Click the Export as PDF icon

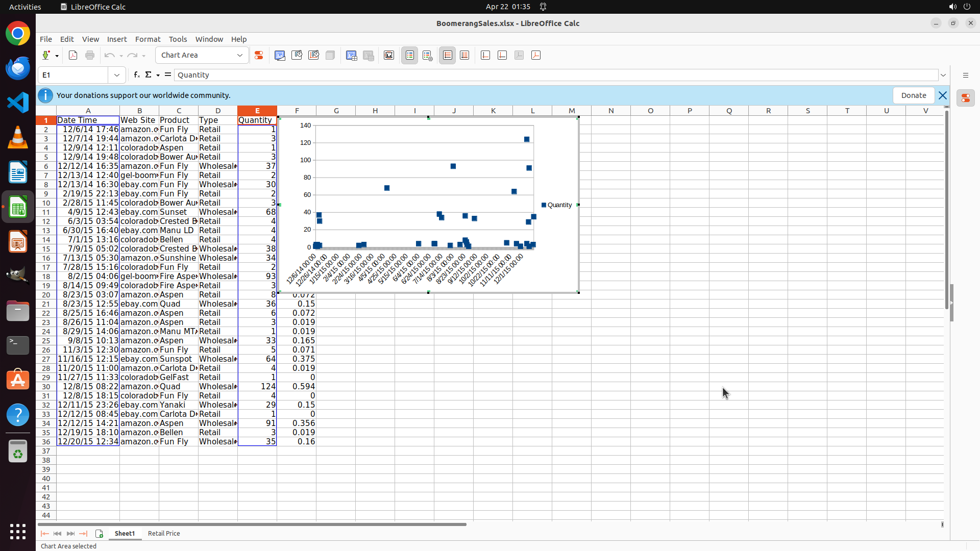(x=73, y=55)
